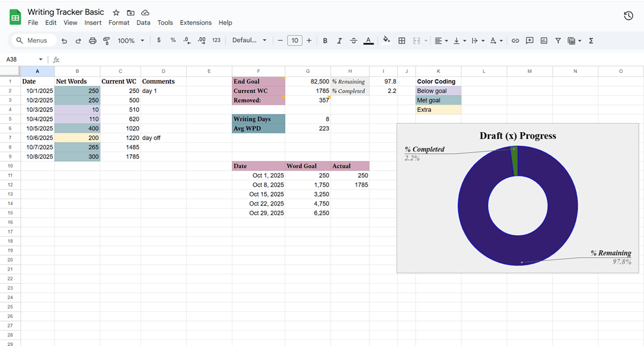644x346 pixels.
Task: Star the Writing Tracker Basic document
Action: coord(116,12)
